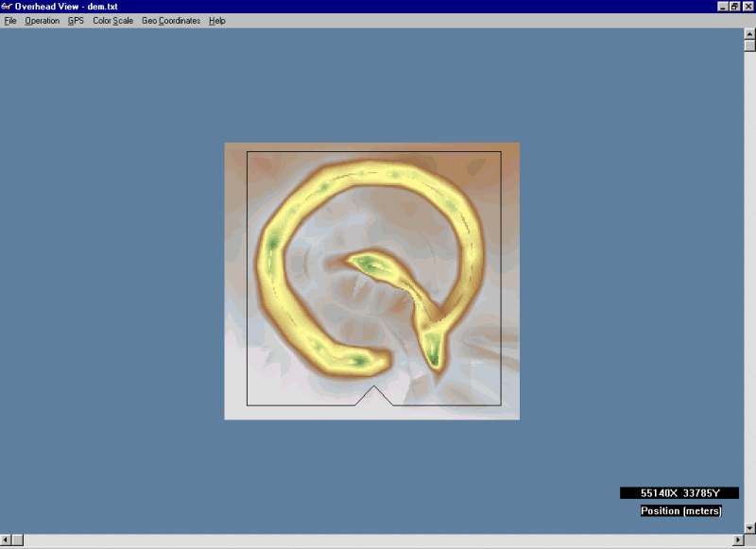
Task: Click the horizontal scrollbar left arrow
Action: coord(6,541)
